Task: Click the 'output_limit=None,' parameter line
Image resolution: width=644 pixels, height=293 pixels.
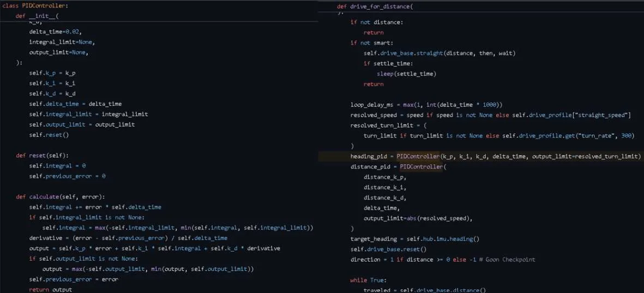Action: [59, 52]
